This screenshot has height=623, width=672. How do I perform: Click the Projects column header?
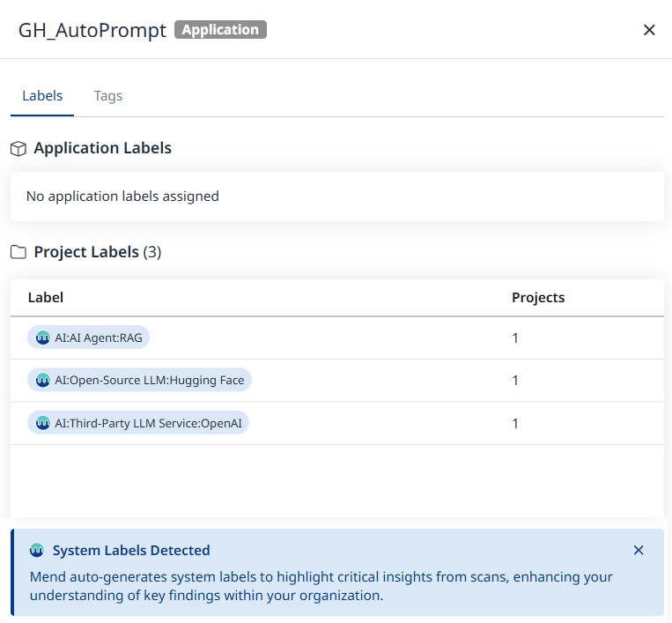(x=538, y=298)
